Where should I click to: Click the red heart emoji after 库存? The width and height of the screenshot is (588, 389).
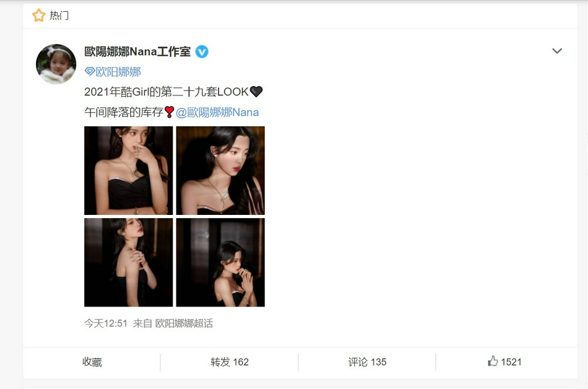tap(170, 111)
